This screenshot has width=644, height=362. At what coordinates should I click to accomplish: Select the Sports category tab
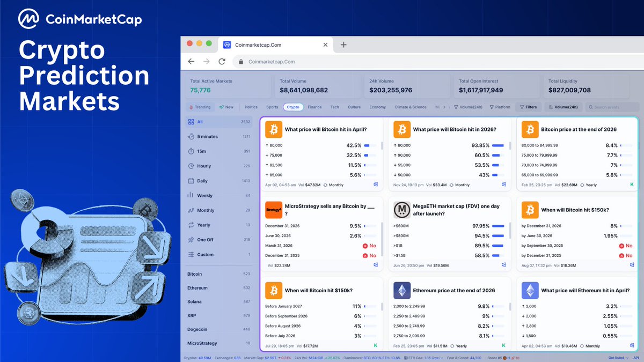(x=272, y=107)
